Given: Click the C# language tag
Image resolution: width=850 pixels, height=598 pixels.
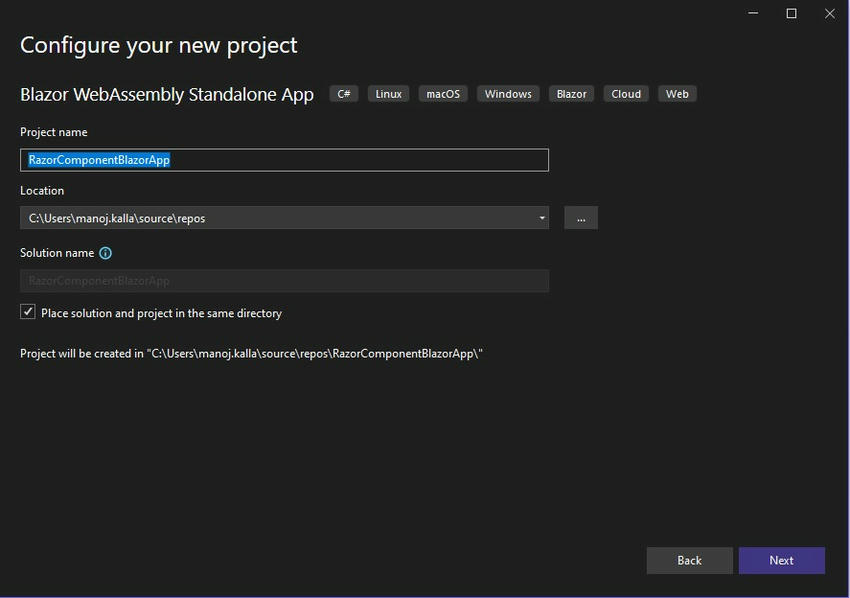Looking at the screenshot, I should pyautogui.click(x=344, y=94).
